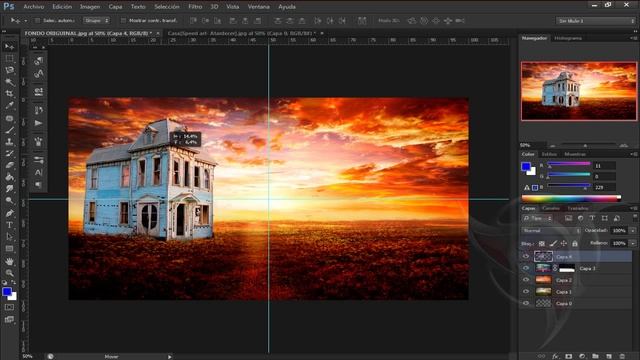Link the selected layers
Screen dimensions: 640x360
click(542, 356)
